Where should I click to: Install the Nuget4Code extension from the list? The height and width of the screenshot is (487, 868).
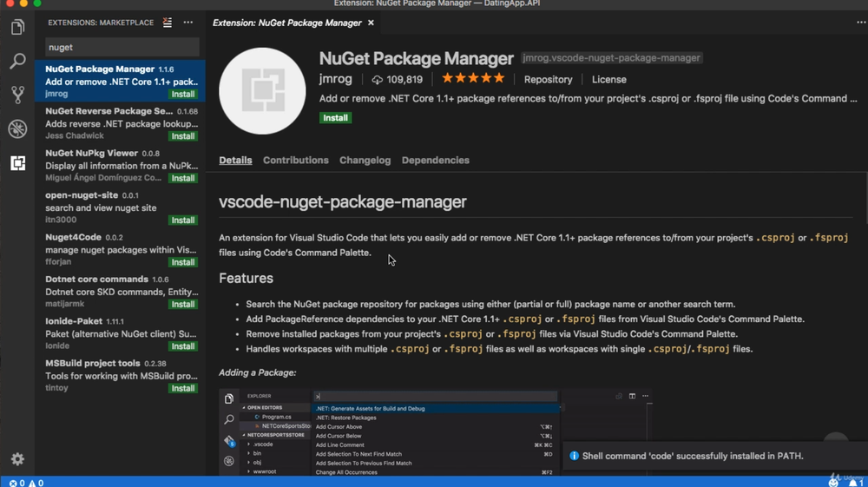pyautogui.click(x=182, y=262)
